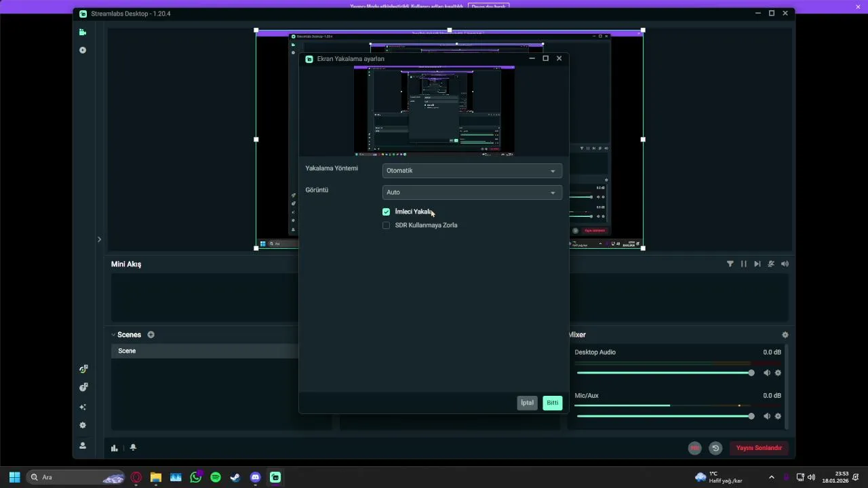Click the REC record button
The height and width of the screenshot is (488, 868).
pyautogui.click(x=694, y=448)
